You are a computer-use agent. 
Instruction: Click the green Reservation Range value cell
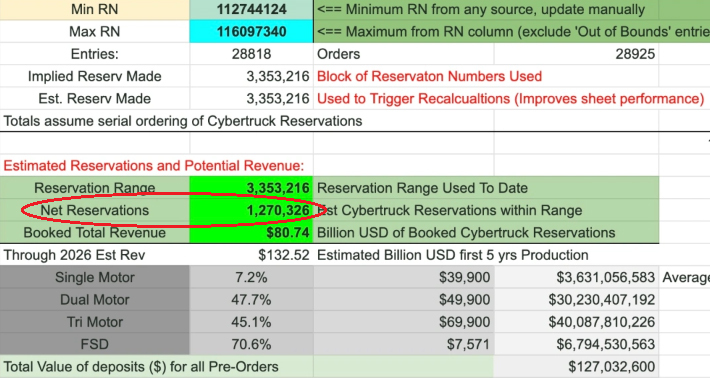pos(251,188)
